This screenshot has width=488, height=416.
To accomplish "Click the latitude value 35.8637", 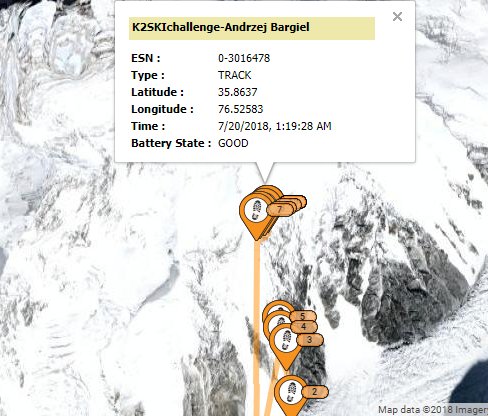I will tap(238, 92).
